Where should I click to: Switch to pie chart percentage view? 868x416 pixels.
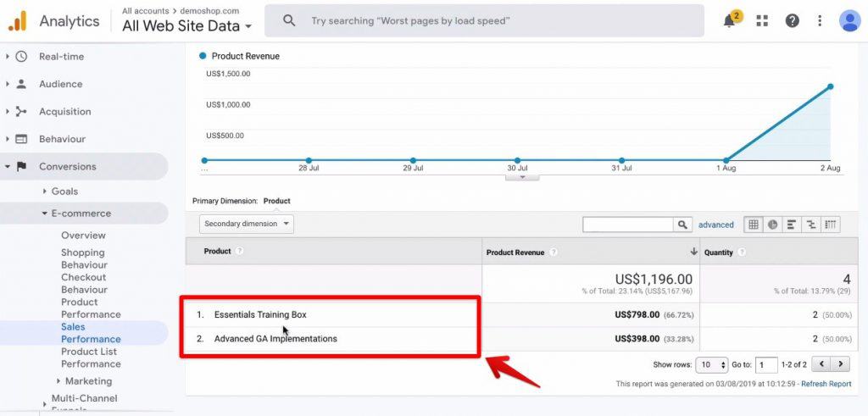tap(772, 225)
